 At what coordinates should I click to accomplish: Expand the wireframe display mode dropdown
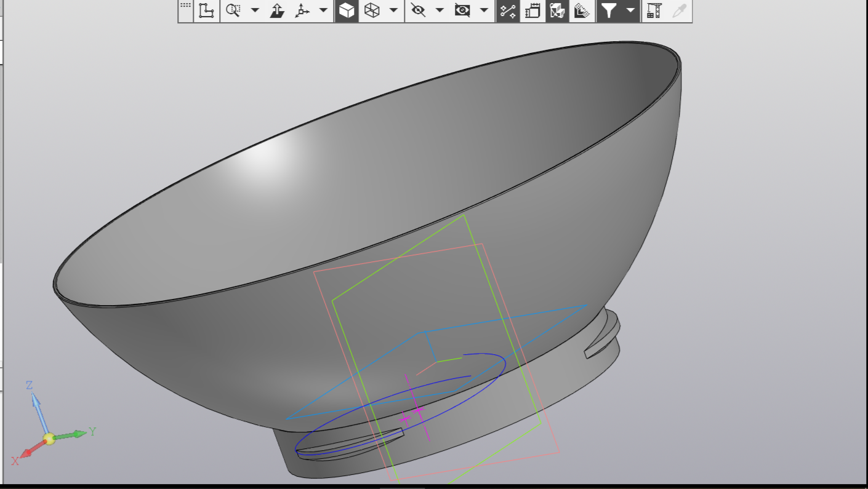(393, 10)
